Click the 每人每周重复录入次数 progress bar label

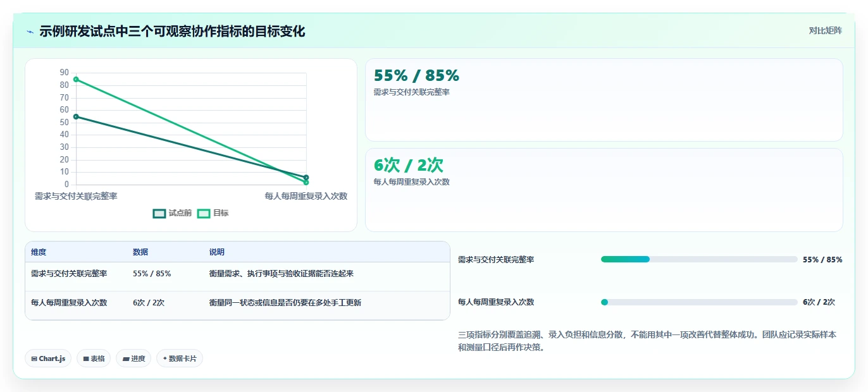[x=496, y=302]
